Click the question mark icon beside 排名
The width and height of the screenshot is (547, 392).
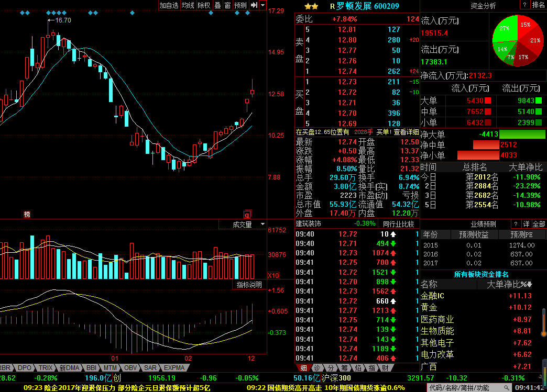pos(524,5)
